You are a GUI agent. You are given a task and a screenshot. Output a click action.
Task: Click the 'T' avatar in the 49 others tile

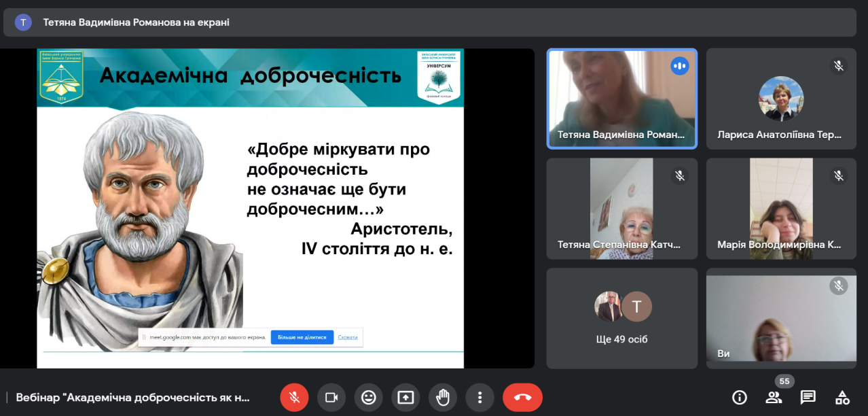tap(637, 307)
